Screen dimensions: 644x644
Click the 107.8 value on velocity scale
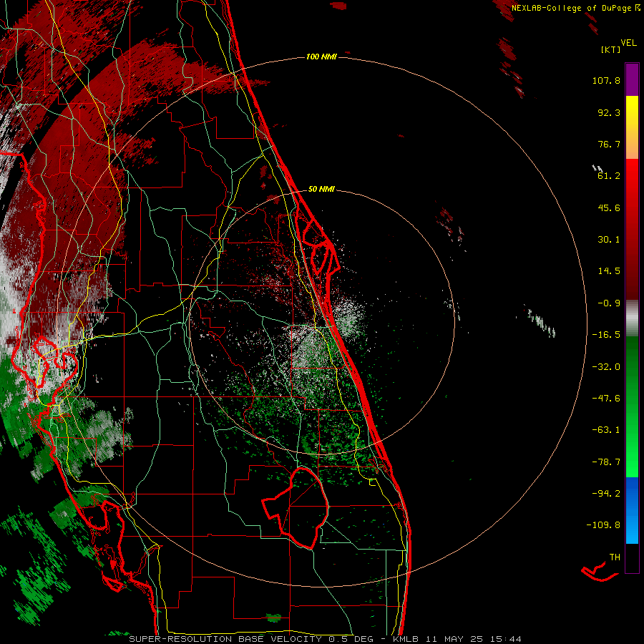pos(606,81)
